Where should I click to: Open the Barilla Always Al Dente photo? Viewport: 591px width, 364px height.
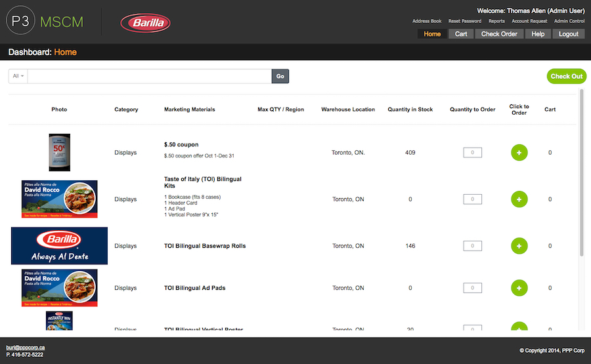click(60, 246)
